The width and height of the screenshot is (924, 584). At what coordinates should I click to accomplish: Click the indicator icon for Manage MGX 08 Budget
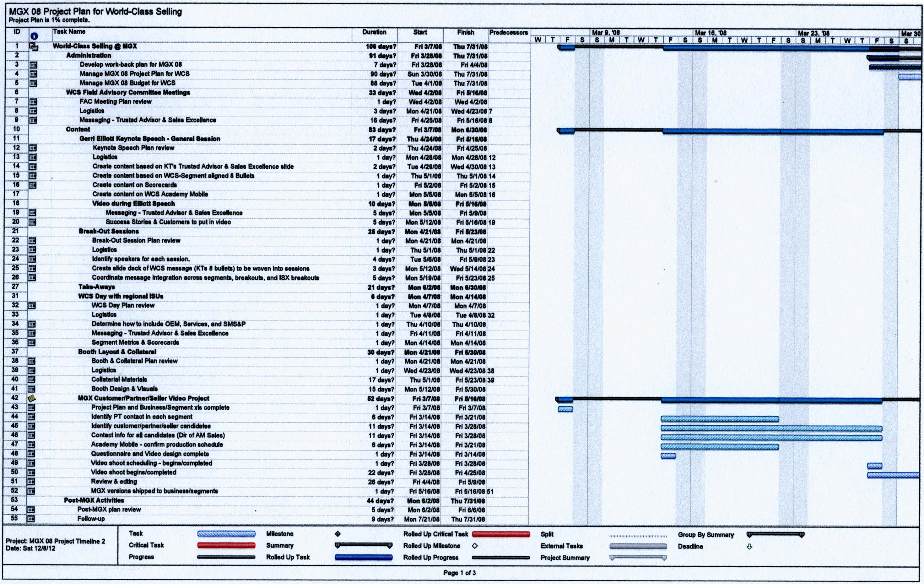click(33, 83)
